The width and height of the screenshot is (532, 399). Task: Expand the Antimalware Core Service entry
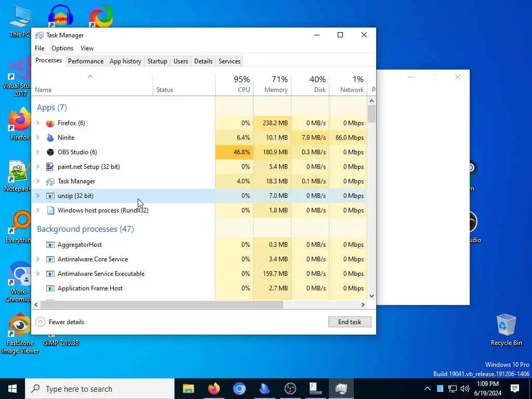tap(38, 259)
